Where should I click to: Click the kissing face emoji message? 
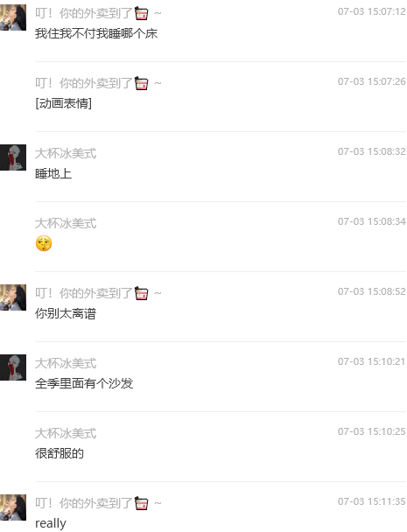click(44, 243)
